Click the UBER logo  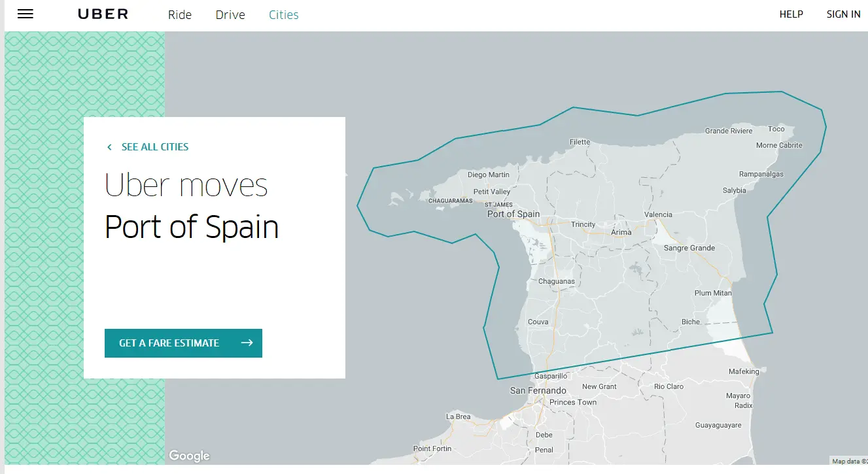103,14
